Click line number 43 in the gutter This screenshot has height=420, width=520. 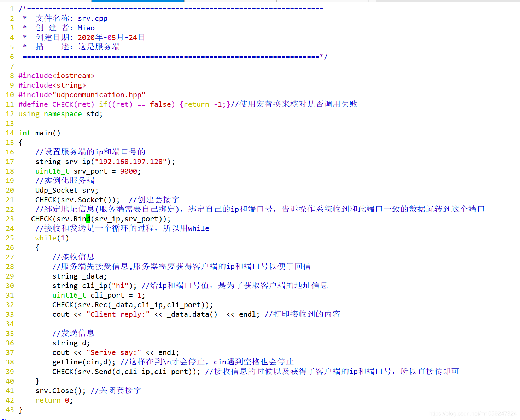click(x=10, y=410)
